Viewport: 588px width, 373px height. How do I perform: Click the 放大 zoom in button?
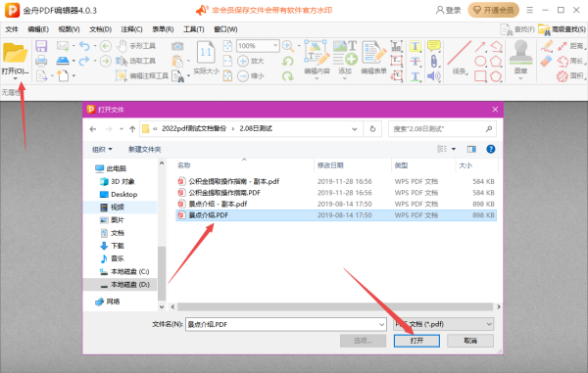[251, 61]
